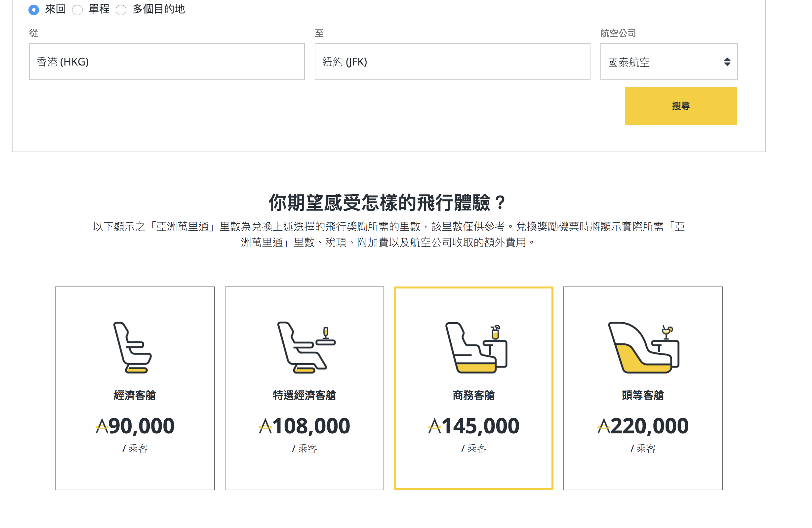Viewport: 812px width, 528px height.
Task: Click the Asia Miles symbol beside 145,000
Action: tap(434, 426)
